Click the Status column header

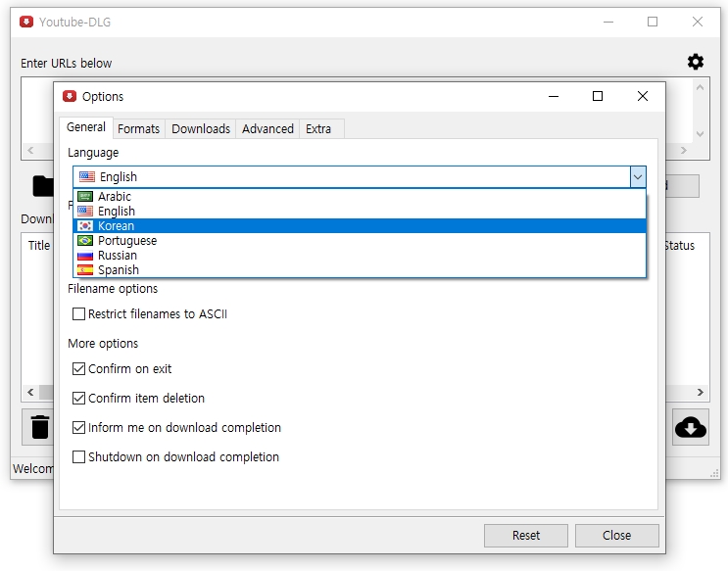pos(680,246)
